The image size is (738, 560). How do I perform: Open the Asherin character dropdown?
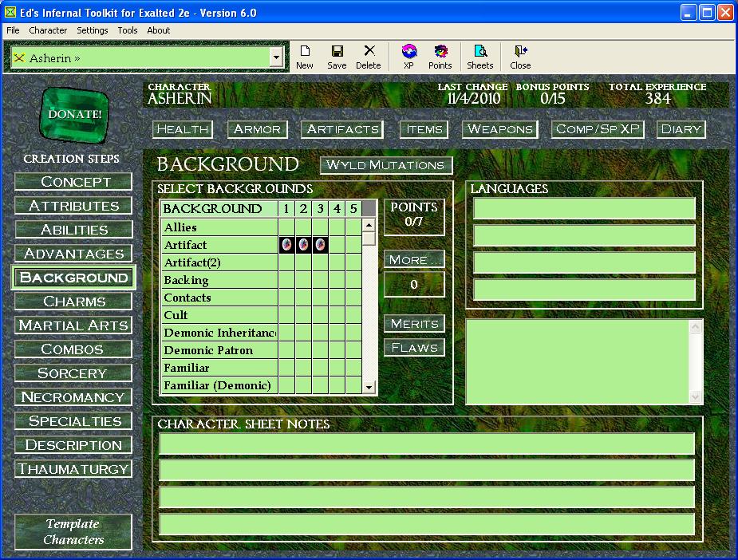tap(276, 58)
